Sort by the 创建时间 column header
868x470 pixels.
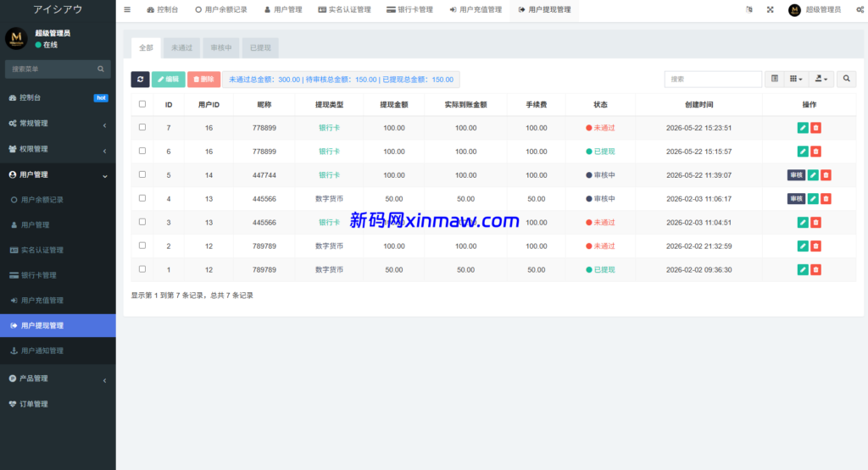coord(698,104)
